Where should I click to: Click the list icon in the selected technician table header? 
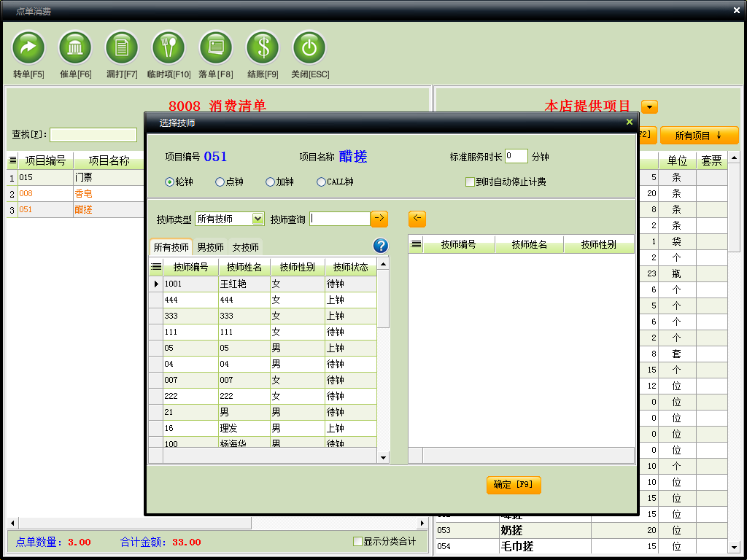tap(416, 244)
